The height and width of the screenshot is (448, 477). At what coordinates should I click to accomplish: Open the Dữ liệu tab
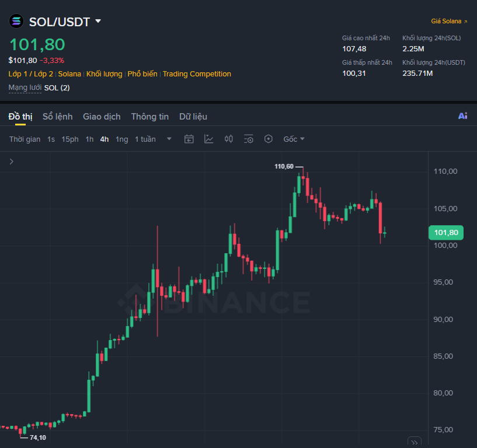point(193,117)
